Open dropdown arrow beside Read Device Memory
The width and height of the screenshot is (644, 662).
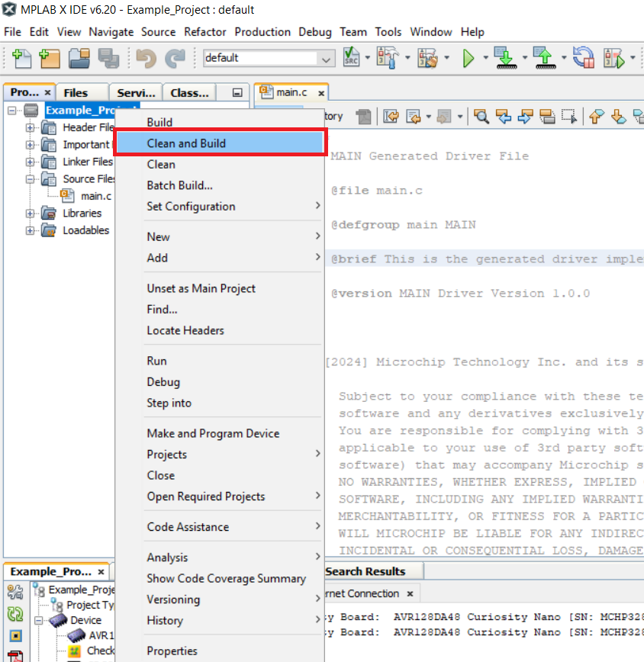pyautogui.click(x=564, y=57)
